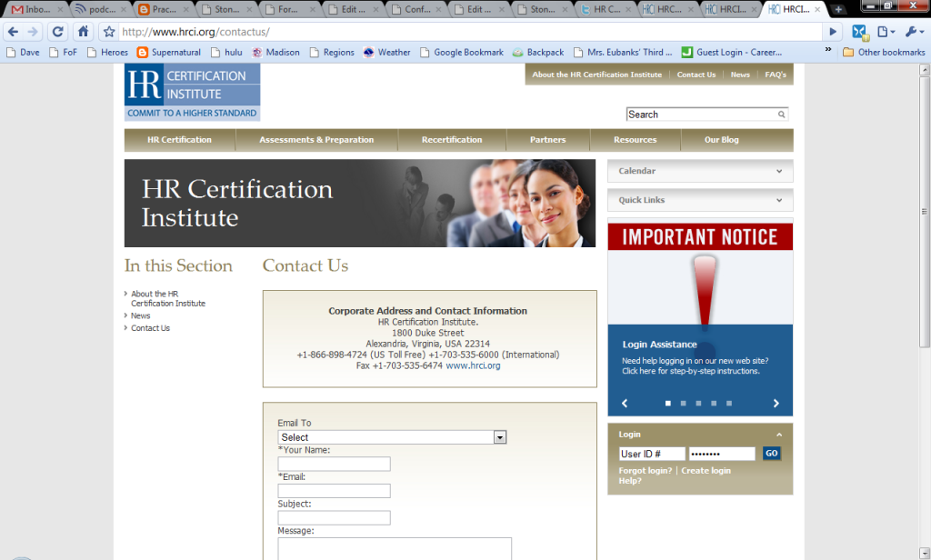The image size is (931, 560).
Task: Open About the HR Certification Institute in sidebar
Action: point(168,299)
